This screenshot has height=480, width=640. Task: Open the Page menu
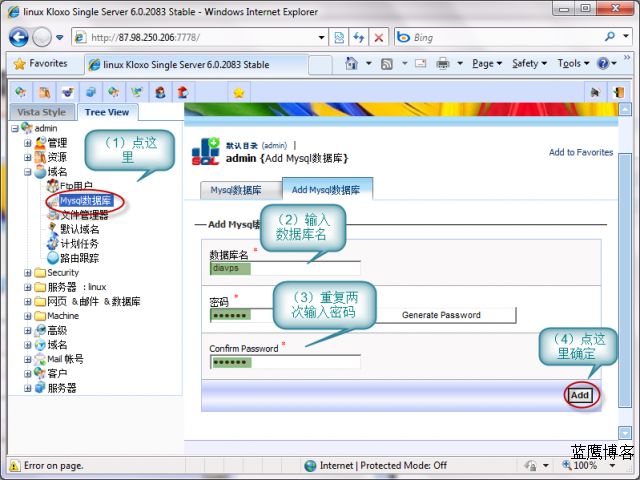pyautogui.click(x=487, y=63)
